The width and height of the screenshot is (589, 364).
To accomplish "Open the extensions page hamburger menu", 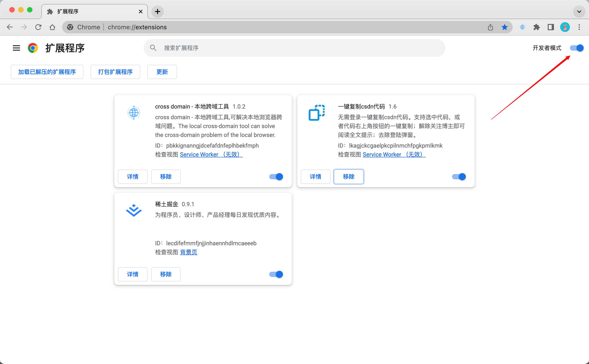I will pos(16,48).
